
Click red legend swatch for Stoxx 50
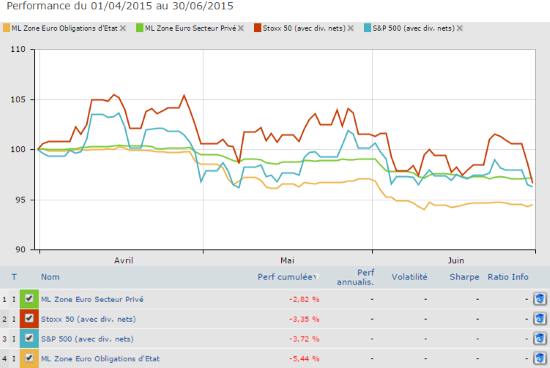tap(257, 28)
